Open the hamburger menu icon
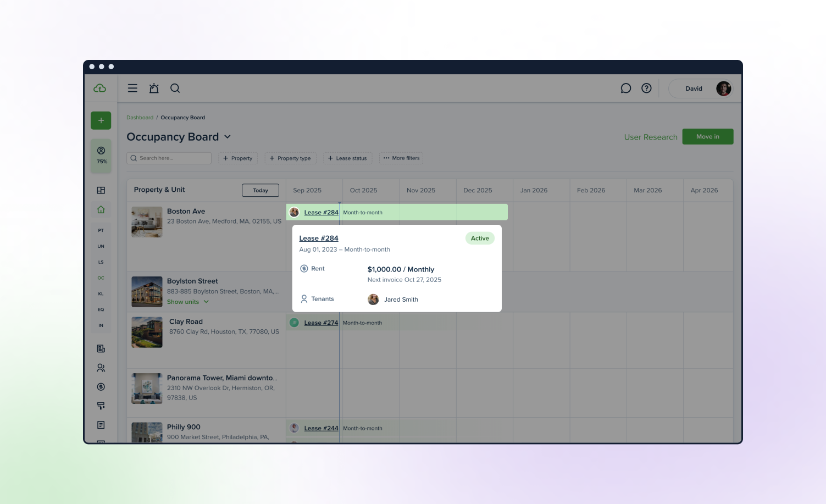The width and height of the screenshot is (826, 504). [x=132, y=88]
